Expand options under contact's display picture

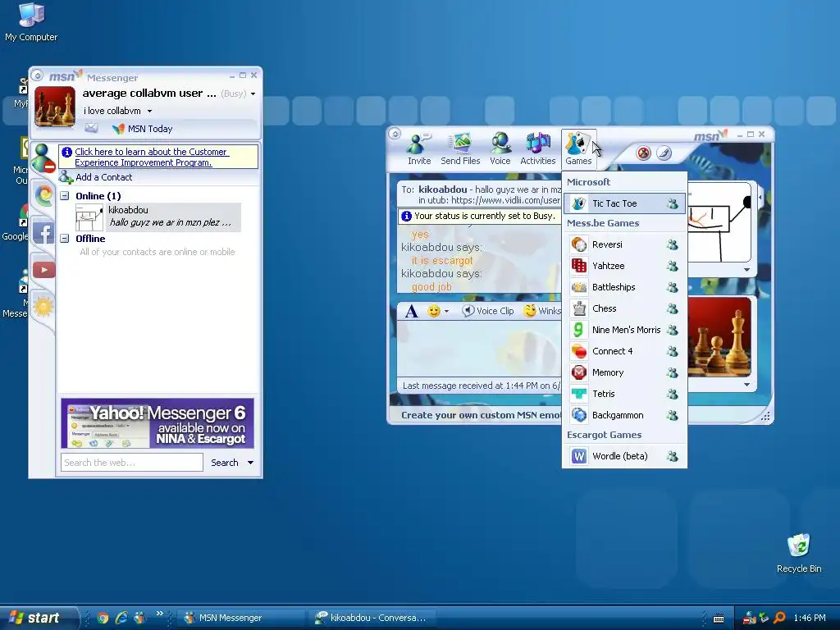(746, 270)
